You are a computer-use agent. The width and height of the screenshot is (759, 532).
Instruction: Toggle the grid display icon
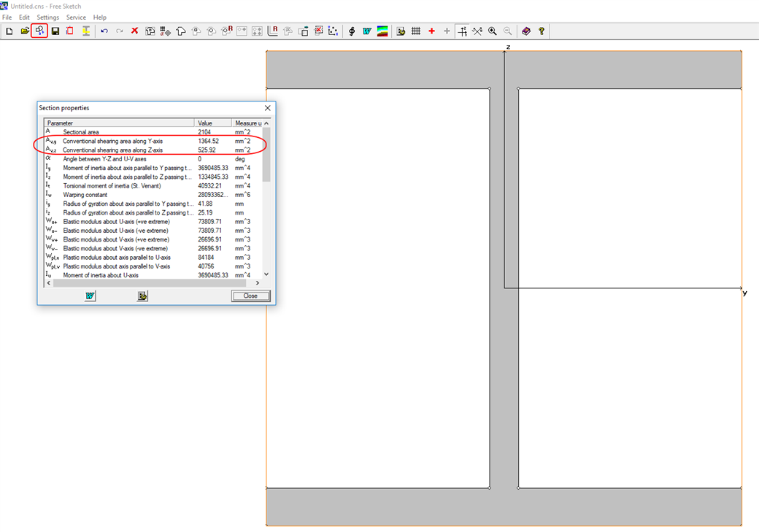(x=416, y=31)
